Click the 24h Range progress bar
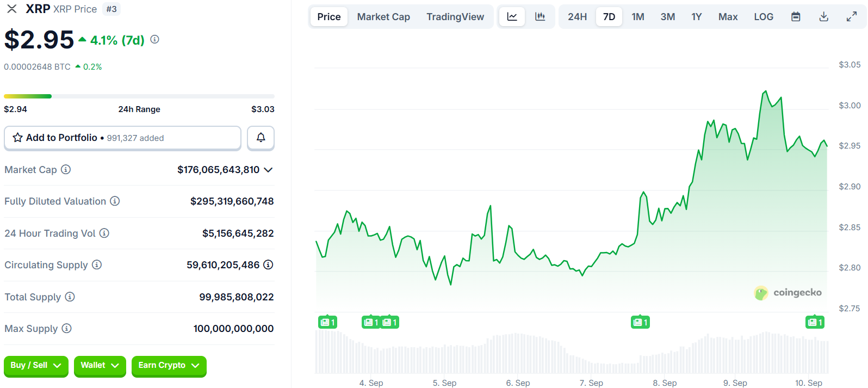Image resolution: width=868 pixels, height=388 pixels. click(139, 96)
